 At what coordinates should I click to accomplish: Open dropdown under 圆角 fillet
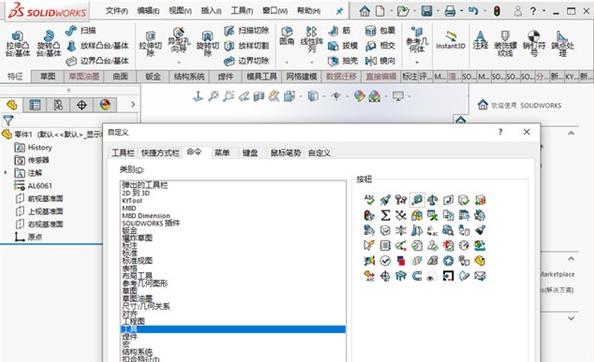[287, 62]
